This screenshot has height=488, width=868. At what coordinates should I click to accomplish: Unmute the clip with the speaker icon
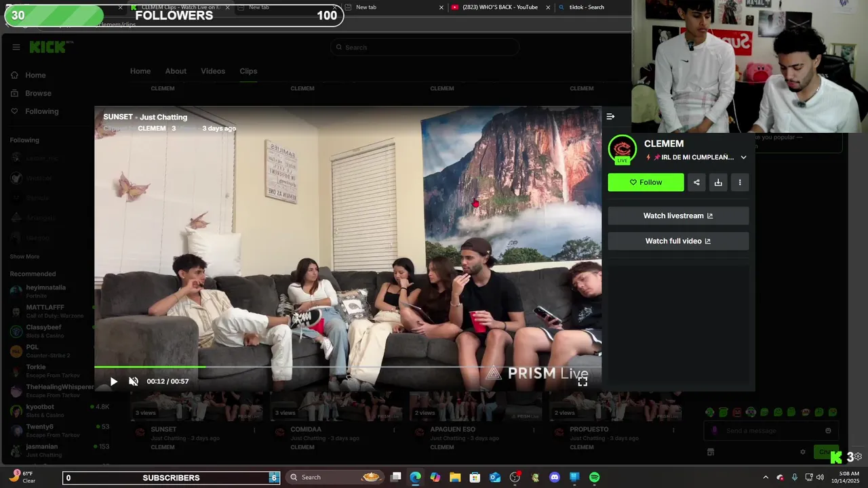(134, 382)
